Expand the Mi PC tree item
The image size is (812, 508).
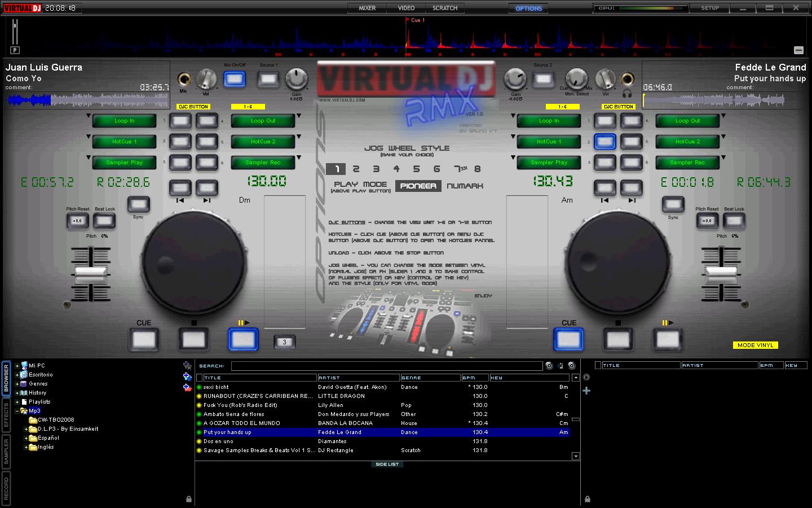point(17,365)
